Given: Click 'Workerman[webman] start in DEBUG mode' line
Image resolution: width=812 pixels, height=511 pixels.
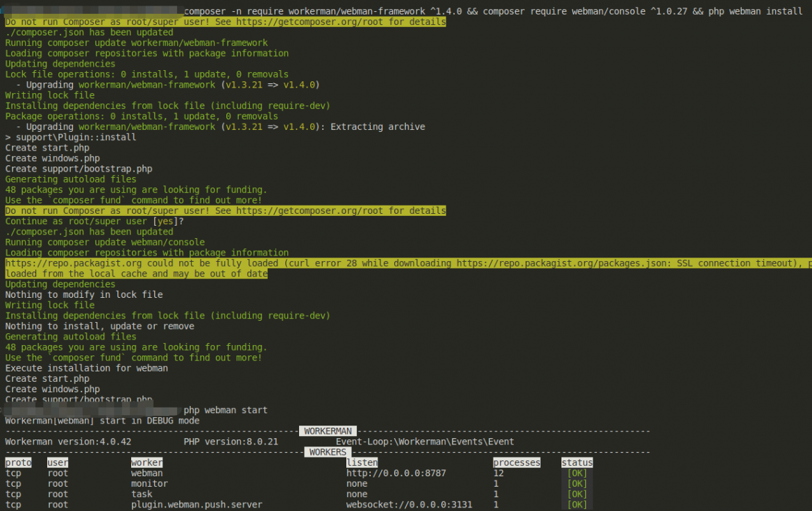Looking at the screenshot, I should pos(103,420).
